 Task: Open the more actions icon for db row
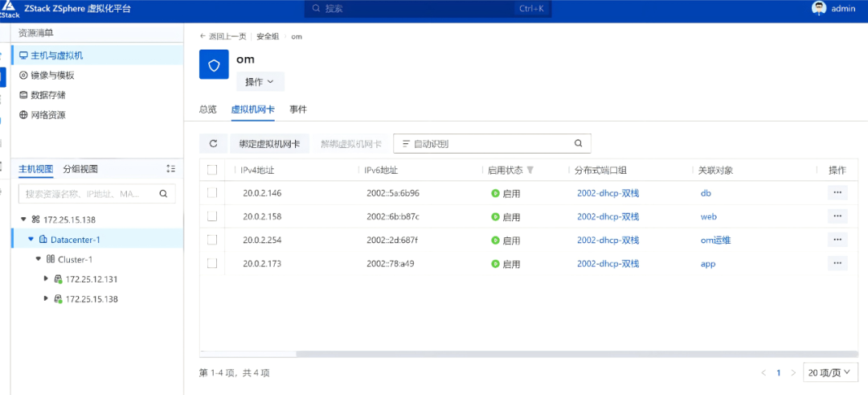837,193
